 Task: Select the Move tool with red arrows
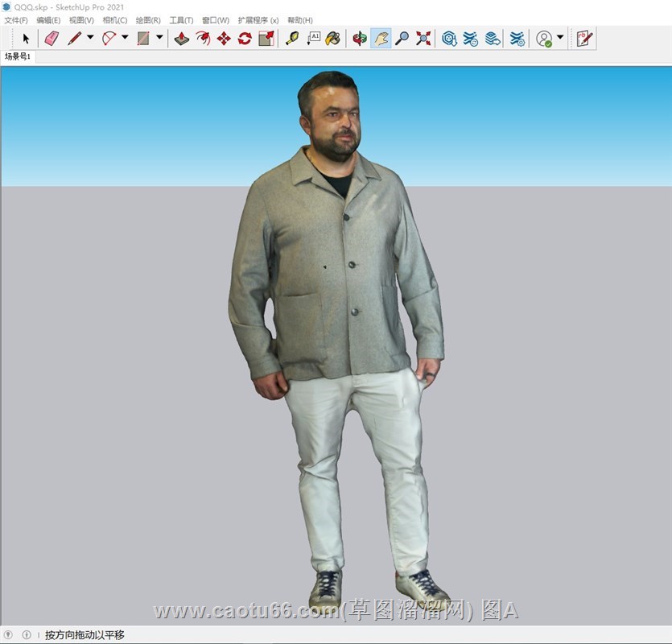(224, 39)
